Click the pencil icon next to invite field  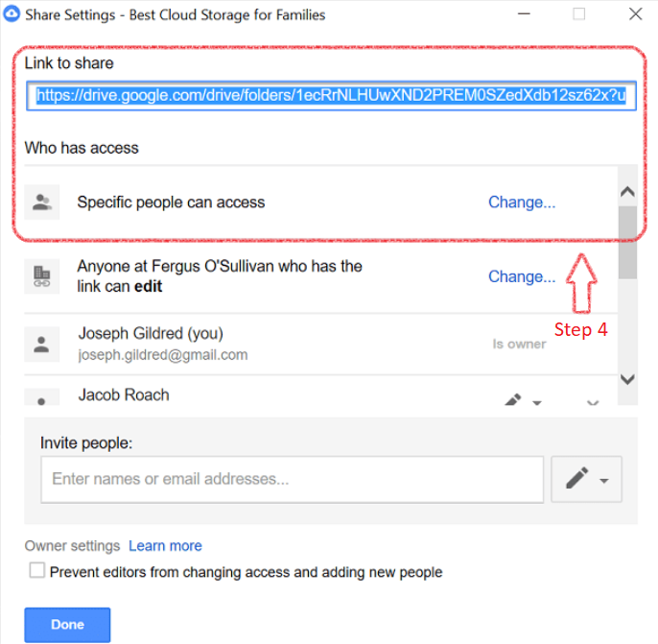click(576, 478)
